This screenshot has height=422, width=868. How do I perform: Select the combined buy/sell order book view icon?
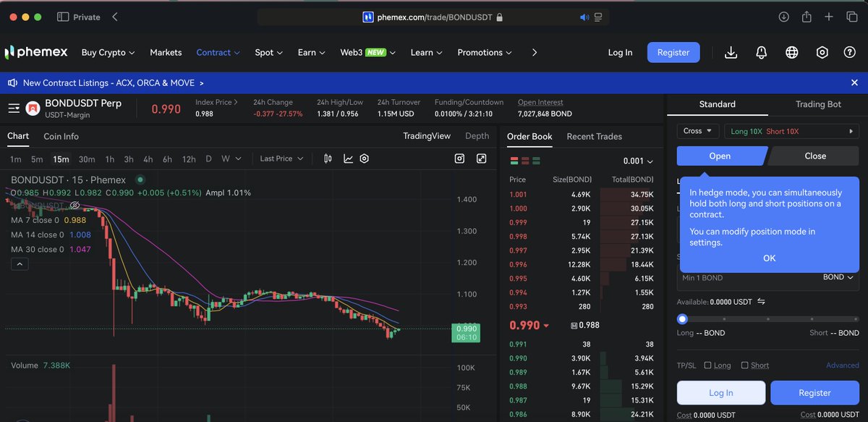coord(514,161)
